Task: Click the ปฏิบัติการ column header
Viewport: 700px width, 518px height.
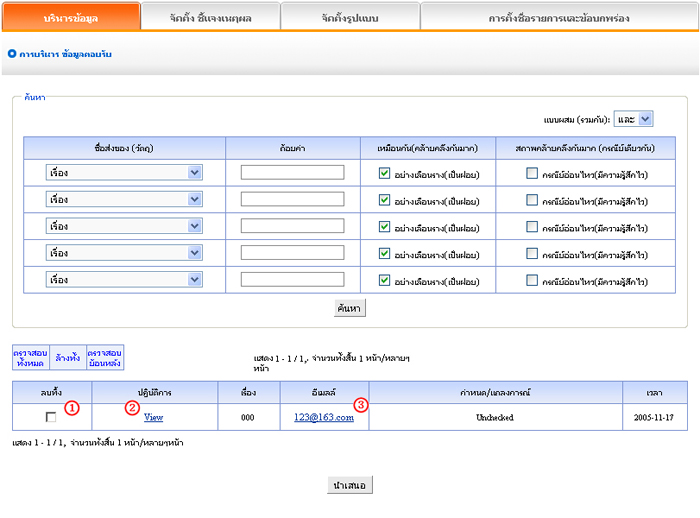Action: [154, 393]
